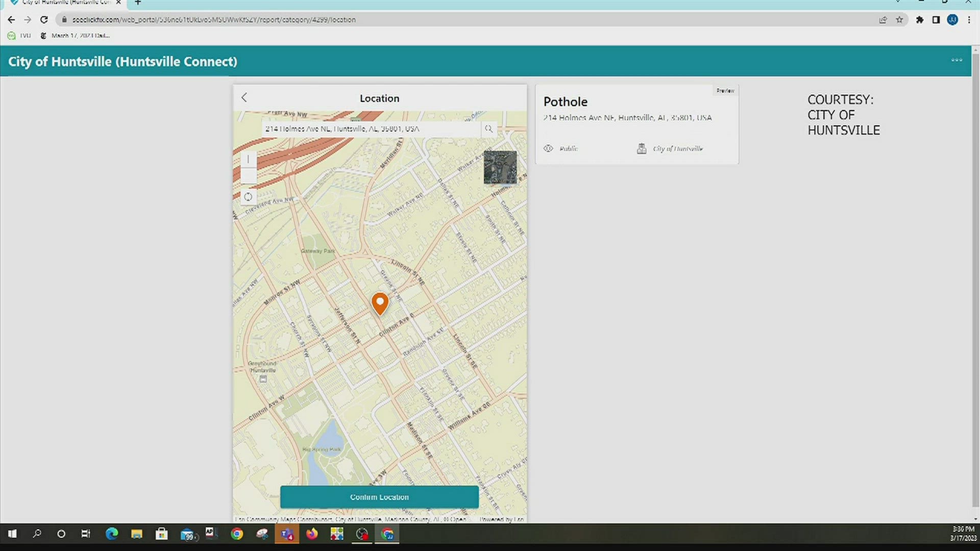Click the Preview label on the Pothole card
The image size is (980, 551).
point(725,91)
